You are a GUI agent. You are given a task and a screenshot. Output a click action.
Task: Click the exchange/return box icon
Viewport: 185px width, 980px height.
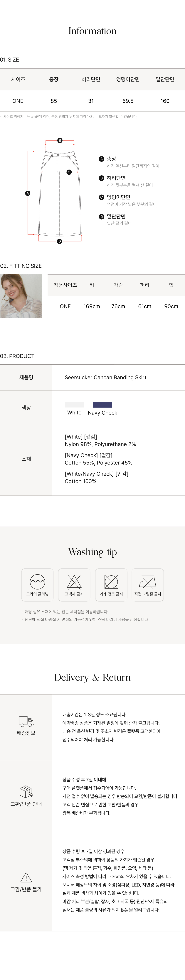point(26,792)
